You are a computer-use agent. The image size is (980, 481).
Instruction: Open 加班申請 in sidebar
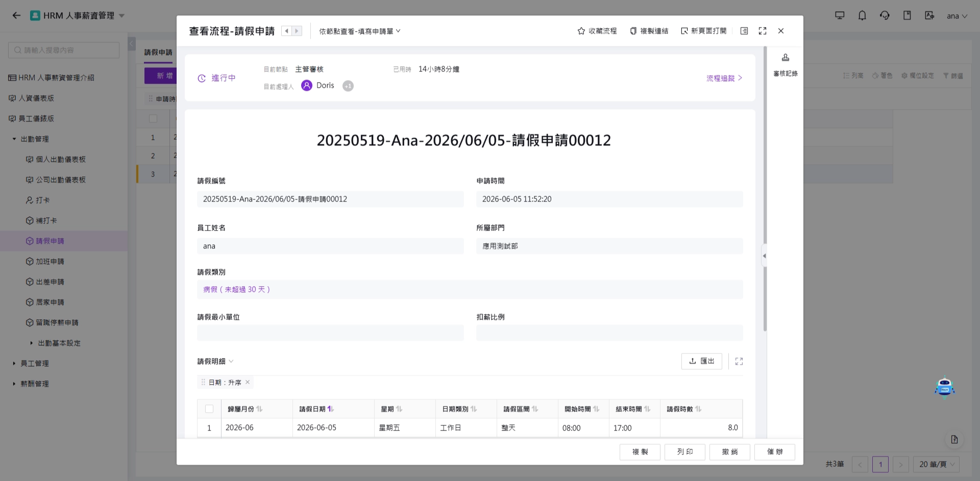pyautogui.click(x=45, y=261)
